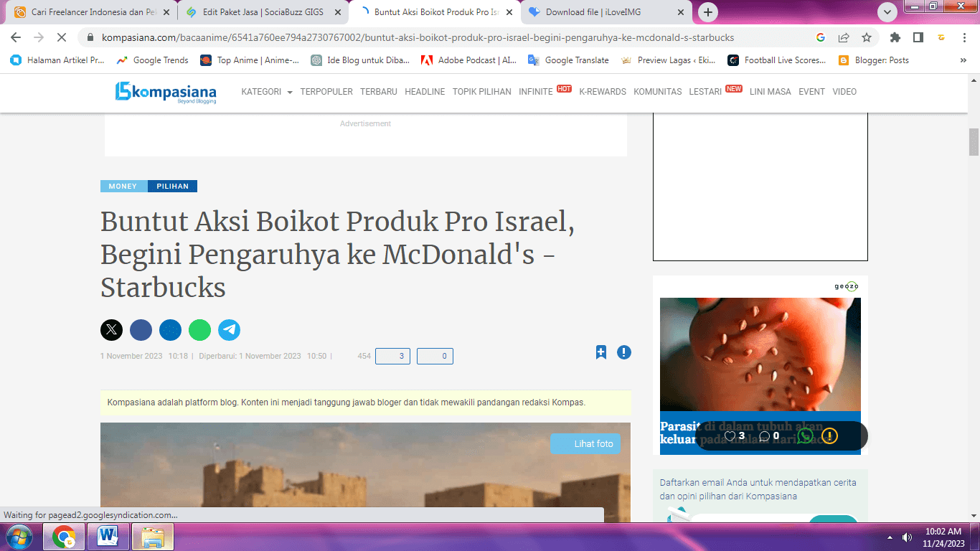Open the EVENT menu item
Screen dimensions: 980x551
(x=811, y=92)
